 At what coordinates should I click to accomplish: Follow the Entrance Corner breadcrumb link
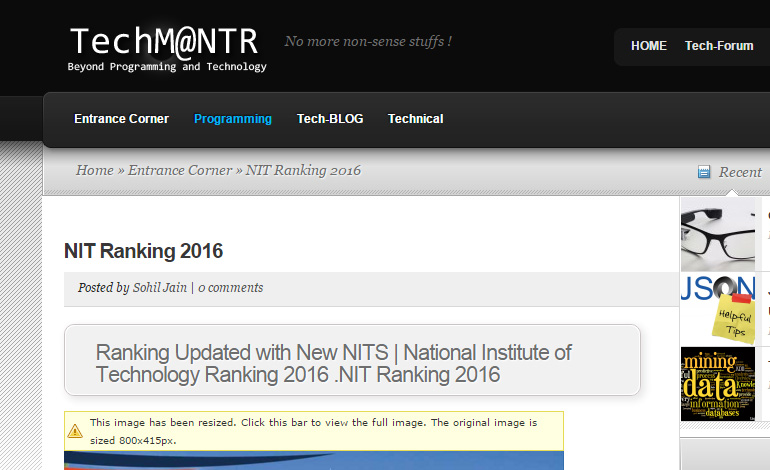pos(179,170)
